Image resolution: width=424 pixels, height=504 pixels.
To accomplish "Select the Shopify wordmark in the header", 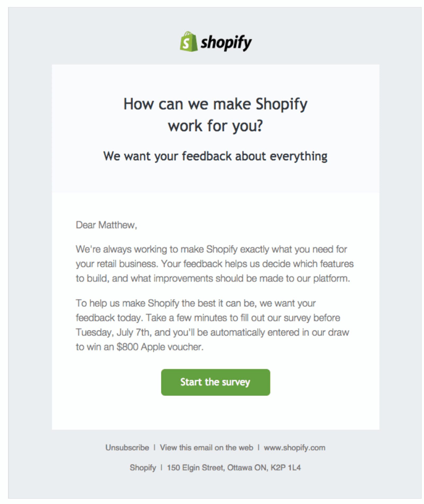I will tap(227, 42).
